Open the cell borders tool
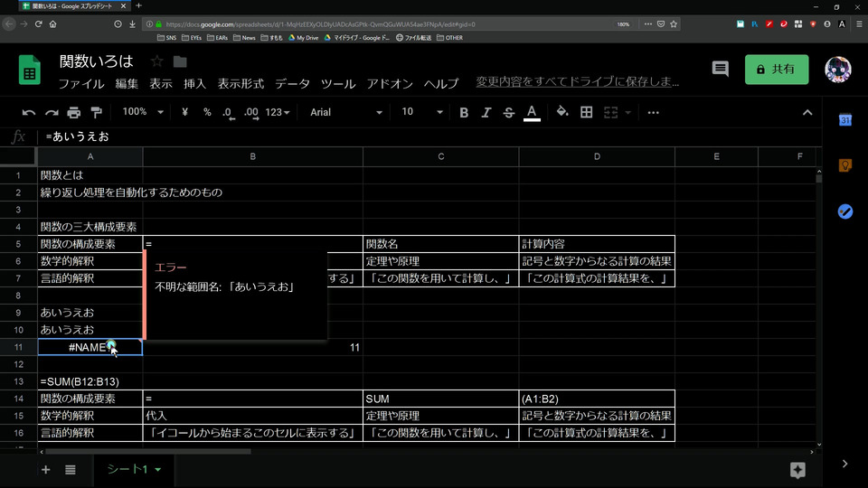Image resolution: width=868 pixels, height=488 pixels. click(586, 112)
